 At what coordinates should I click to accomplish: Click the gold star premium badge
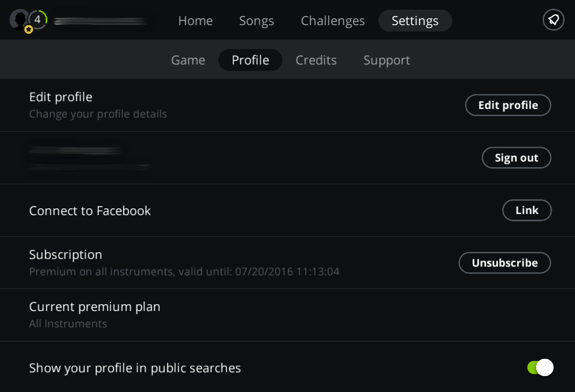click(x=29, y=30)
